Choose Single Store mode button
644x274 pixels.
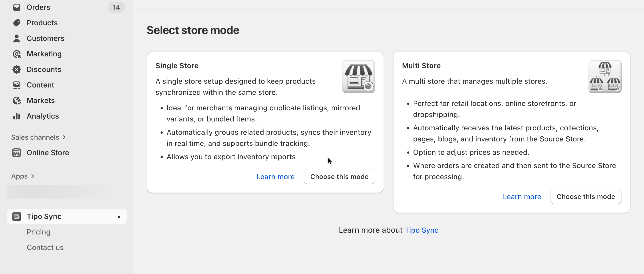[339, 177]
